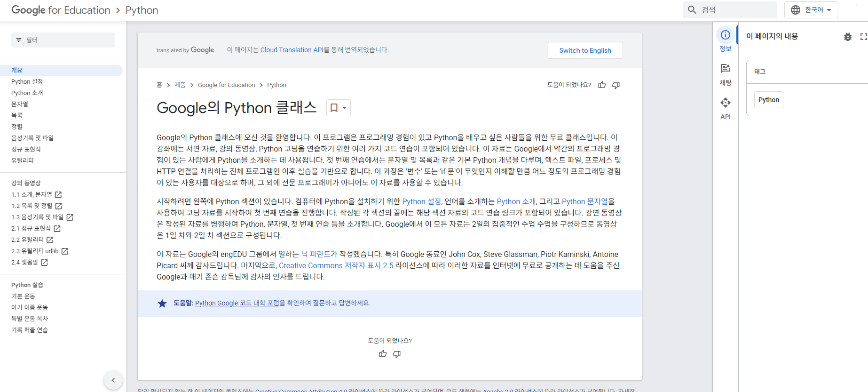This screenshot has width=868, height=392.
Task: Open external link icon for 2.2 유틸리티
Action: (x=50, y=240)
